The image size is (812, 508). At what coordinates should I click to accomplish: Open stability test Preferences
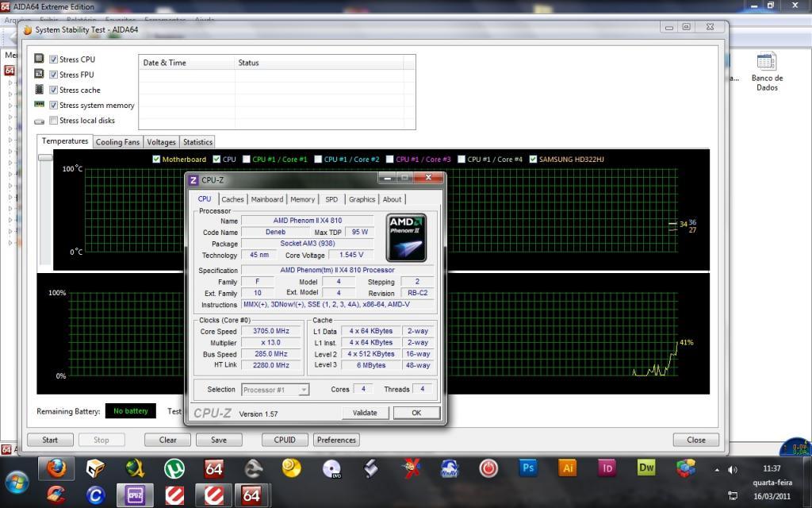pos(336,440)
